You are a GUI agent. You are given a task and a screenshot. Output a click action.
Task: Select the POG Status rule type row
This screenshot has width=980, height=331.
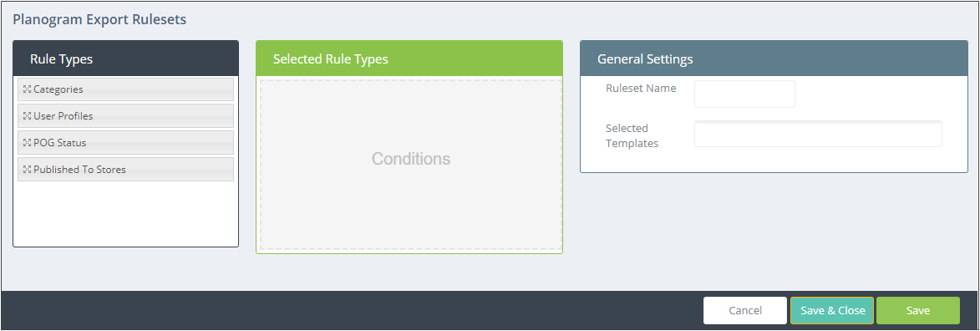[x=125, y=143]
